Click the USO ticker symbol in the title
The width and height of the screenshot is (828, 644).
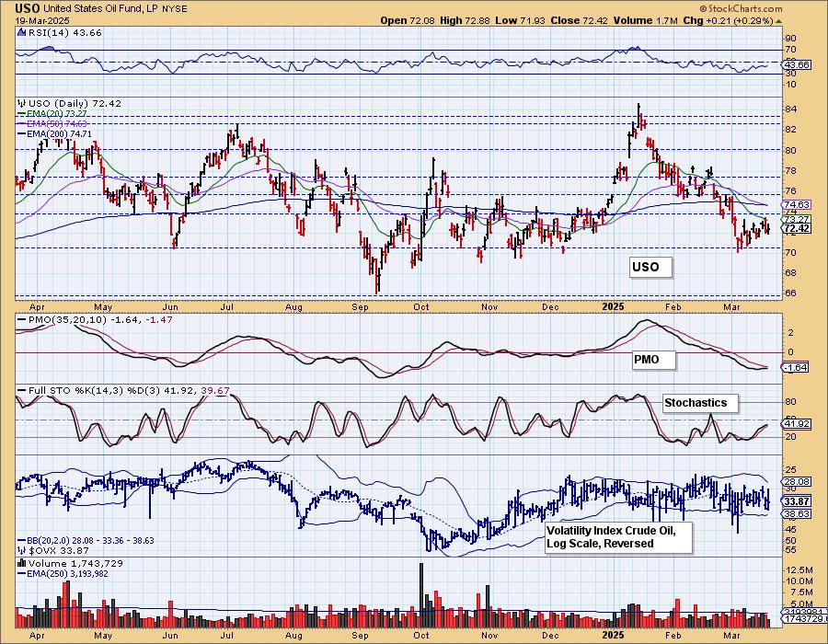[x=28, y=8]
